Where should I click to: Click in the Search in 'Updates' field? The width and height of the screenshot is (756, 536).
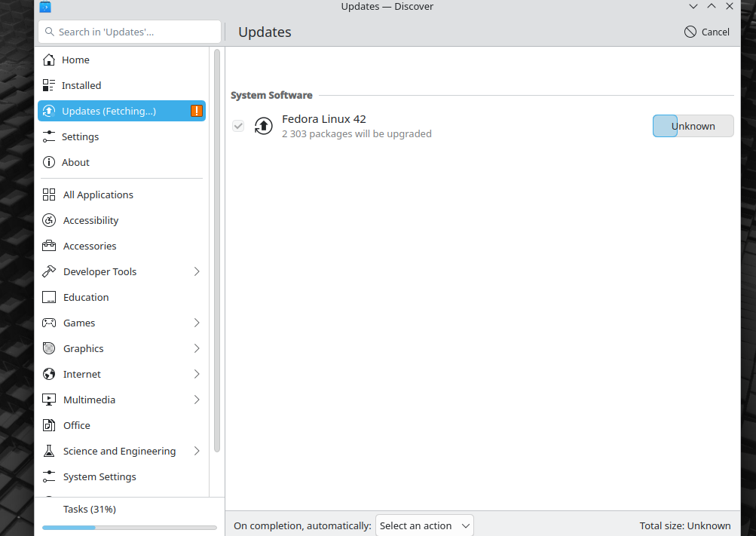click(129, 32)
